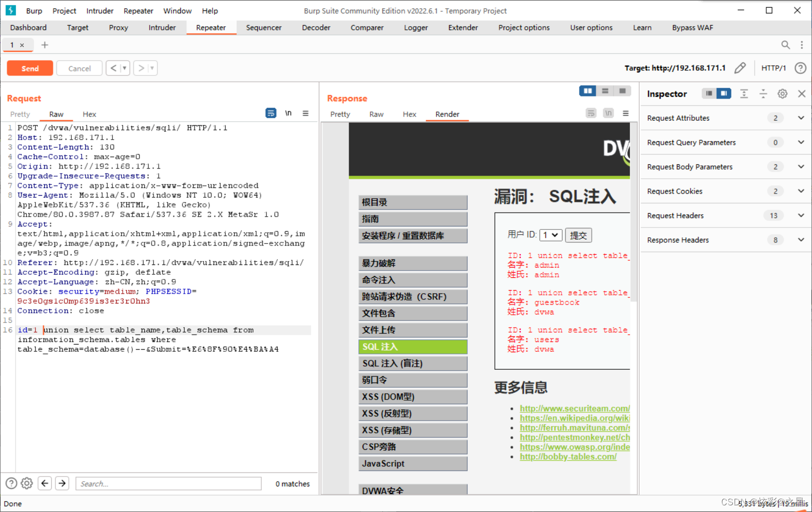Click the Cancel button
This screenshot has width=812, height=512.
(80, 68)
